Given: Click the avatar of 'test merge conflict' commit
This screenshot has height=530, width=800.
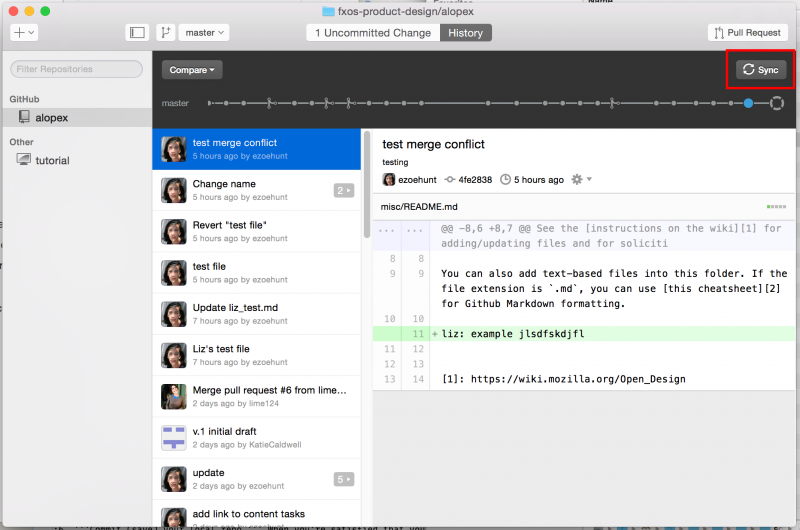Looking at the screenshot, I should [x=174, y=149].
